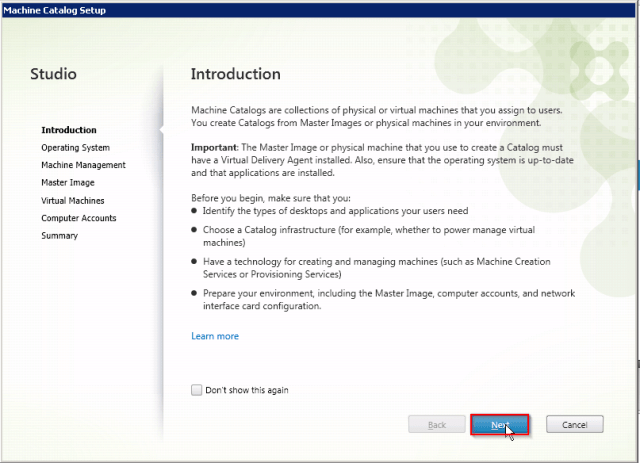Click the large Introduction page heading
The height and width of the screenshot is (463, 640).
pos(235,74)
